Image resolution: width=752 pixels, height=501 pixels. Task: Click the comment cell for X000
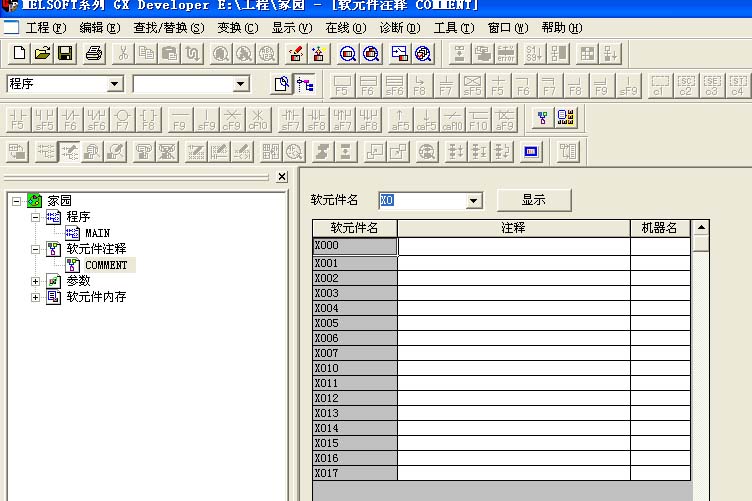tap(513, 246)
